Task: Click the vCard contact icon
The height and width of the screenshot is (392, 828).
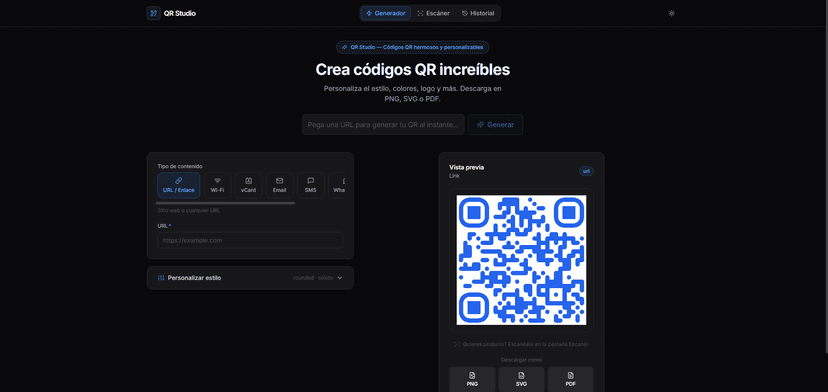Action: tap(248, 181)
